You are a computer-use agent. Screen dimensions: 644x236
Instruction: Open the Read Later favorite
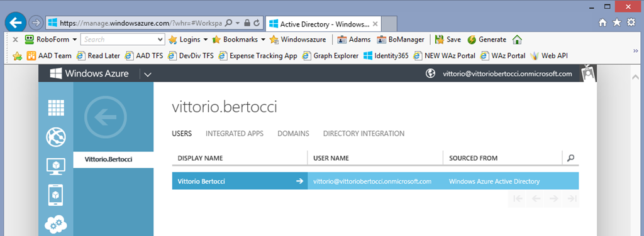pos(99,56)
